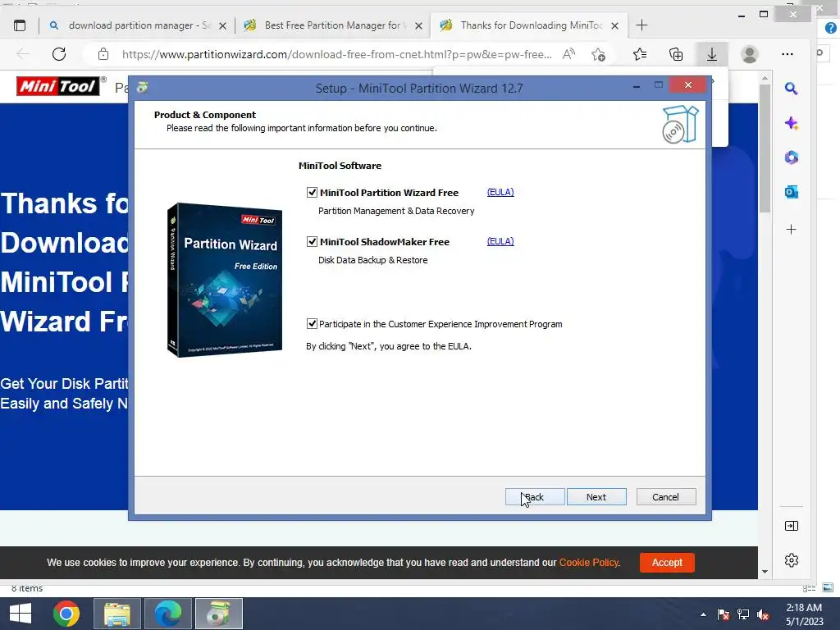Open the Downloads panel

(712, 54)
